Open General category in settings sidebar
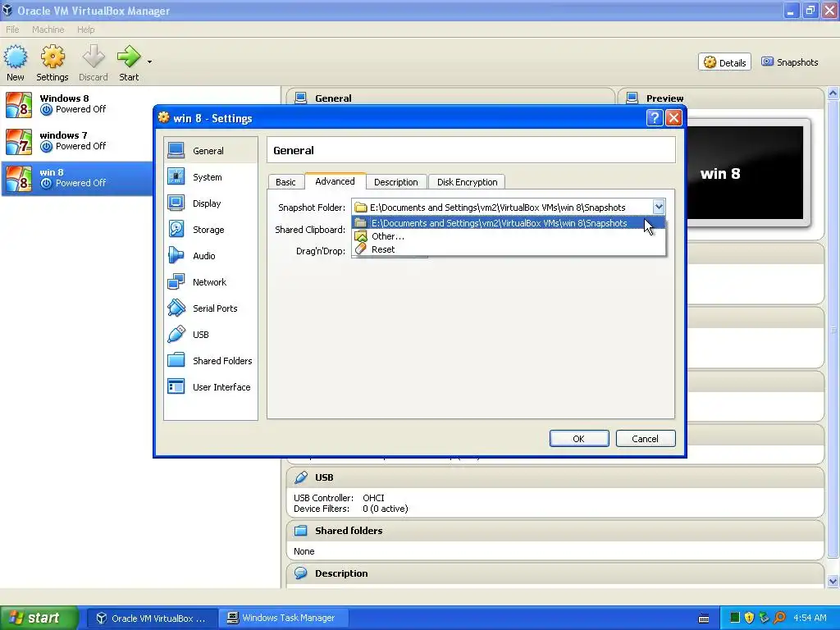This screenshot has height=630, width=840. pyautogui.click(x=211, y=151)
